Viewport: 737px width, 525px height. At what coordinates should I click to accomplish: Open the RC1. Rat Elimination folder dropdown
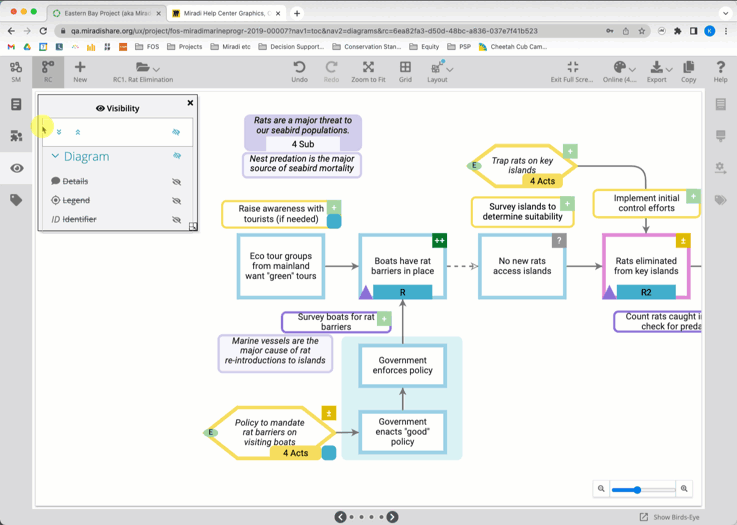147,68
